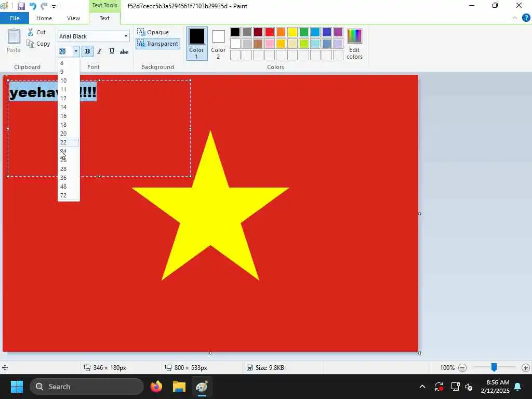
Task: Click the zoom slider handle
Action: (x=494, y=367)
